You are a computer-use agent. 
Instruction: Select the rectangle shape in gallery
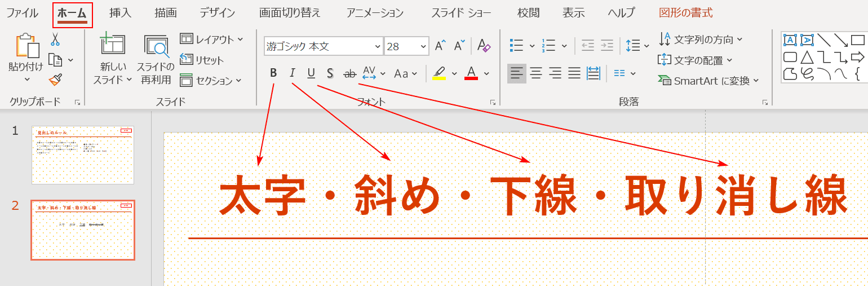point(858,40)
